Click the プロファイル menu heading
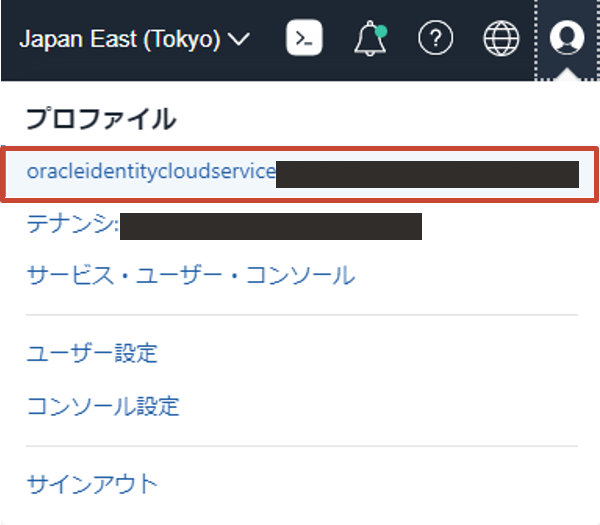Viewport: 600px width, 525px height. pos(100,119)
